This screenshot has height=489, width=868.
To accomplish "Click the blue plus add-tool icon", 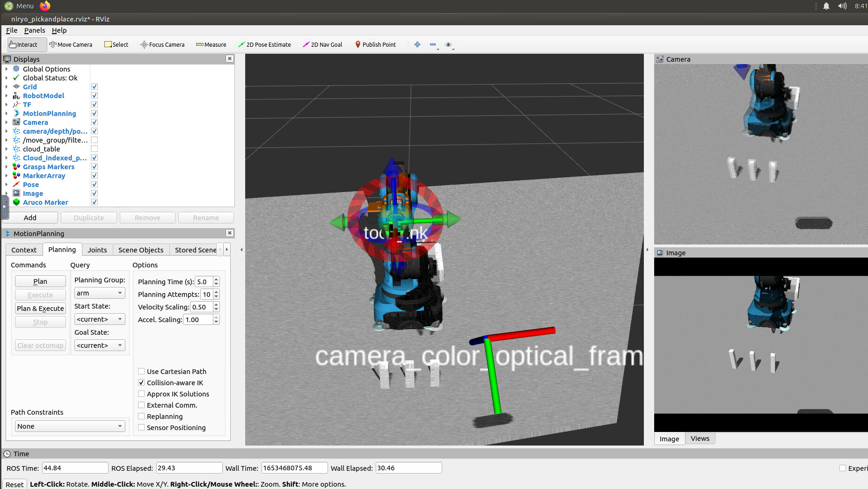I will pyautogui.click(x=417, y=44).
